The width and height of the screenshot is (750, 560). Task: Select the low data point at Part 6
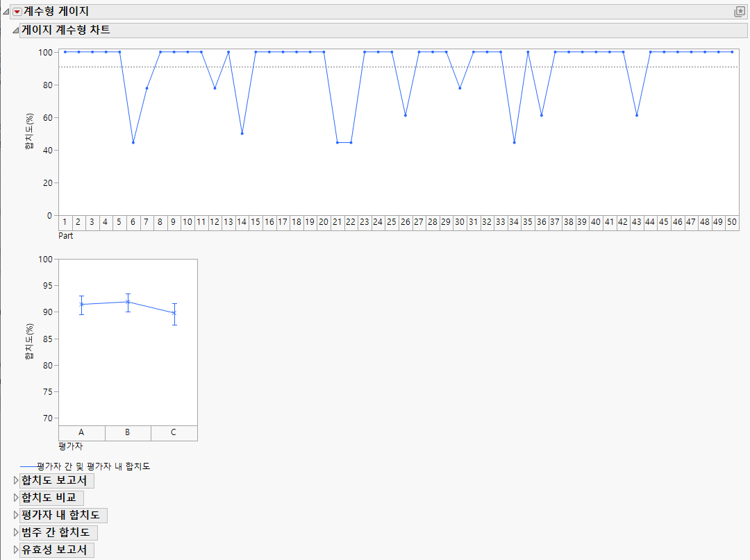pyautogui.click(x=133, y=142)
